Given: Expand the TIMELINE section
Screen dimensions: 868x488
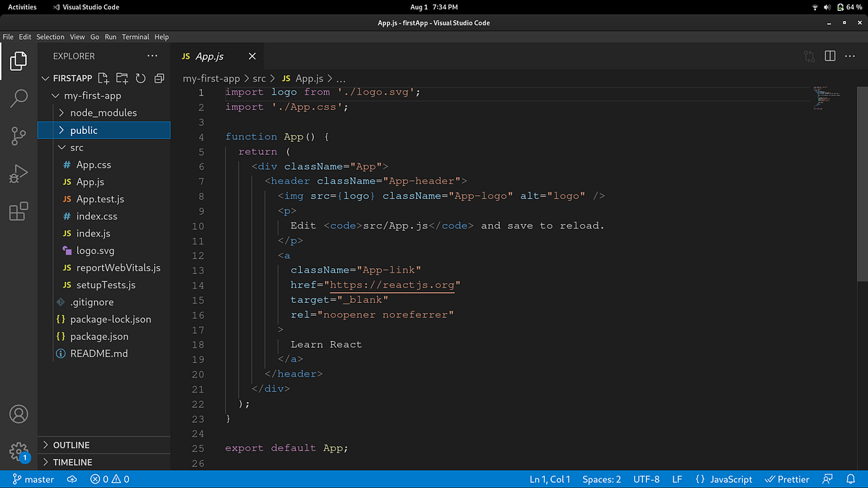Looking at the screenshot, I should coord(72,462).
